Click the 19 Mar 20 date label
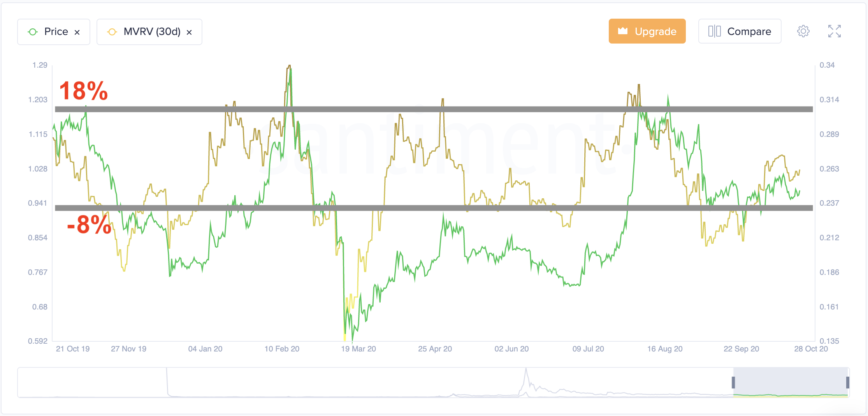The image size is (868, 416). click(358, 349)
